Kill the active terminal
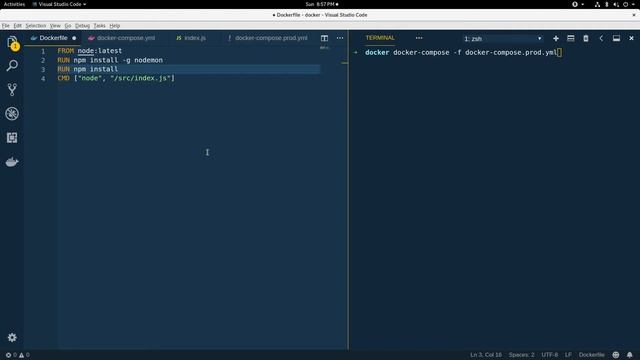Image resolution: width=640 pixels, height=360 pixels. [x=586, y=38]
